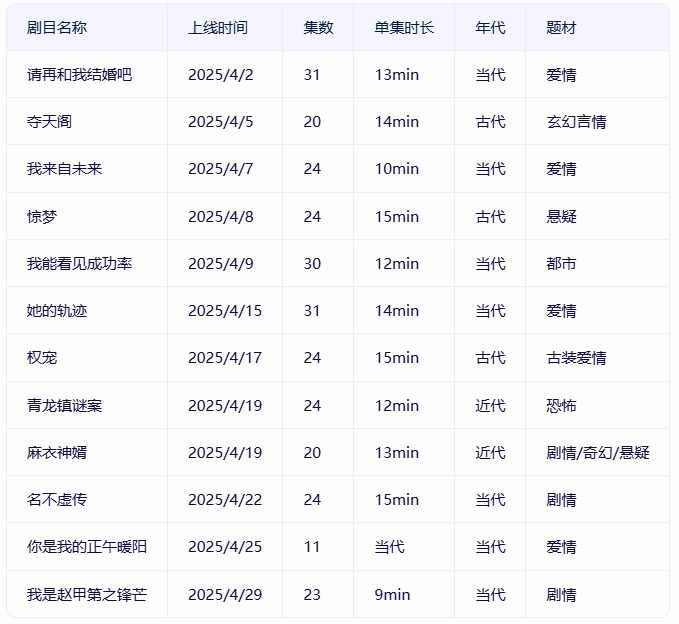
Task: Click episode count 11 in 你是我的正午暖阳 row
Action: tap(312, 546)
